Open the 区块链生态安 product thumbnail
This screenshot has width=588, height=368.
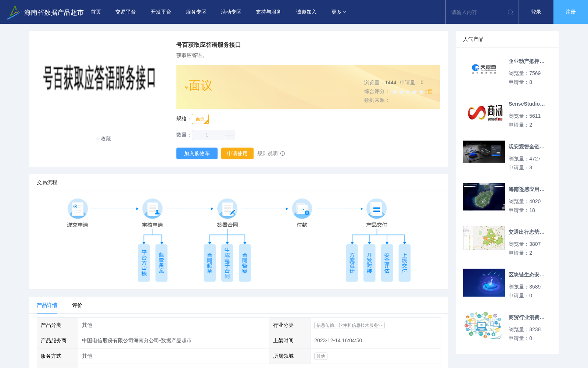(x=484, y=283)
